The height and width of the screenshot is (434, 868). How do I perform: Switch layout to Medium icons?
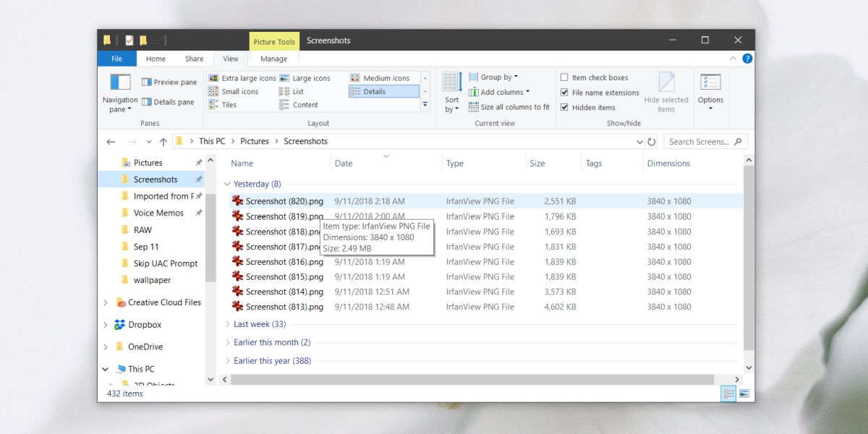coord(380,78)
